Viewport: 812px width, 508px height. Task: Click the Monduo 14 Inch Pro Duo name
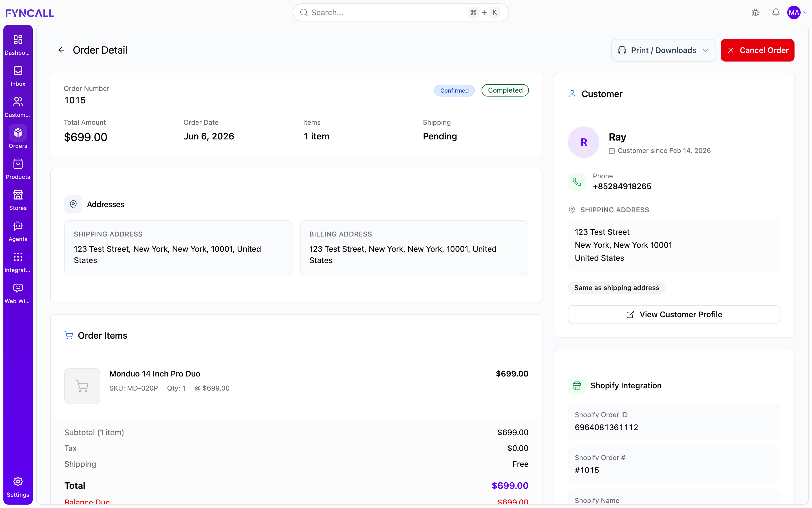[155, 374]
